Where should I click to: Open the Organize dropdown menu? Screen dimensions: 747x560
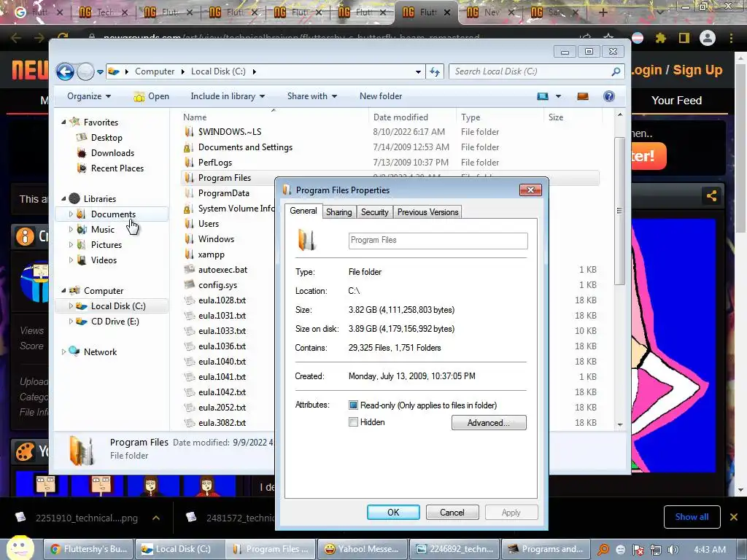click(89, 96)
